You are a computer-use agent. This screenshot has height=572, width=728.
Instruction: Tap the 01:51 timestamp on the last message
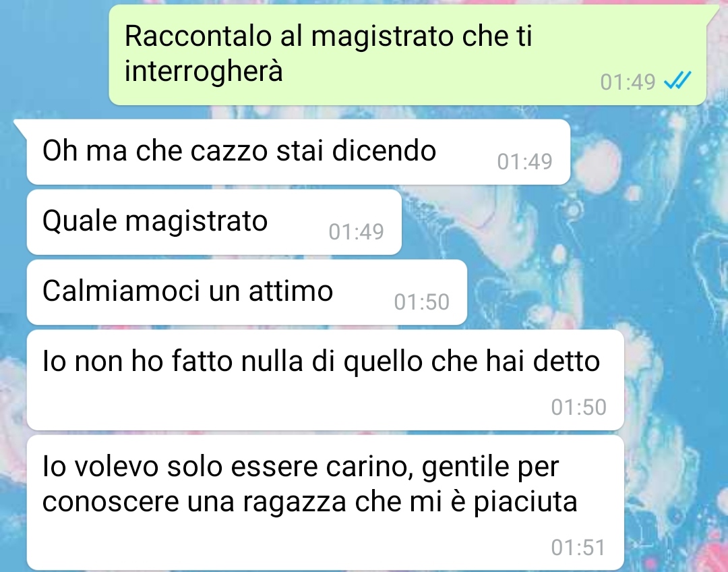coord(578,547)
